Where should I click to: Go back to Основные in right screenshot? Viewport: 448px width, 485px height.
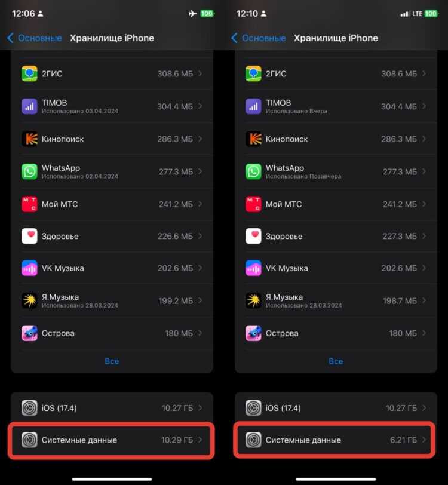(x=258, y=38)
